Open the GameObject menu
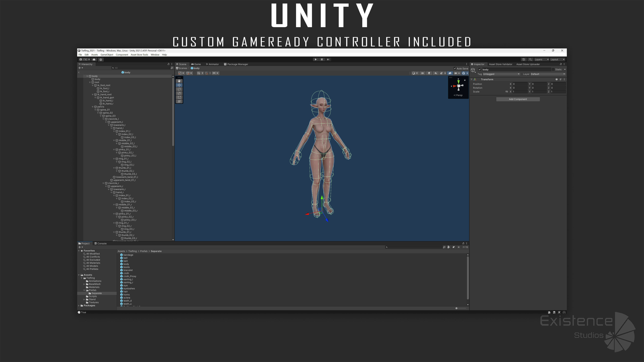The image size is (644, 362). (x=107, y=55)
